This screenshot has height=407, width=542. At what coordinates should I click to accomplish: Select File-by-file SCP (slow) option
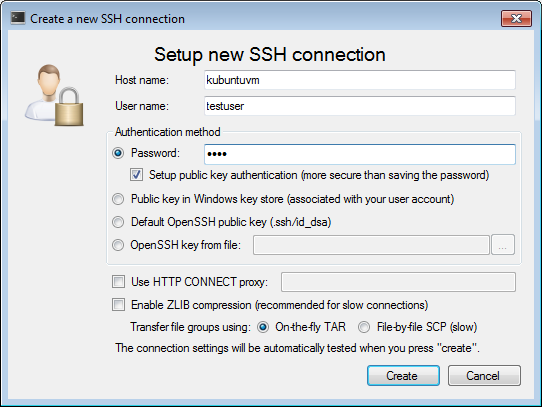(364, 327)
